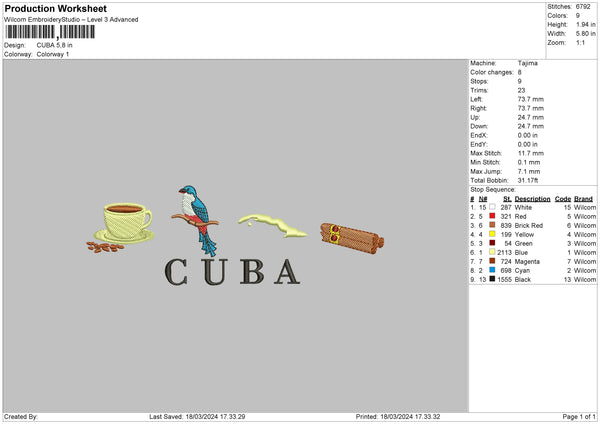Viewport: 600px width, 424px height.
Task: Select the Yellow thread color swatch
Action: tap(492, 234)
